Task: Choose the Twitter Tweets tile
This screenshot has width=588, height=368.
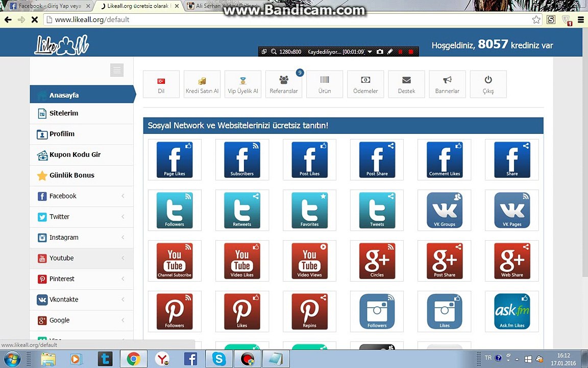Action: point(377,210)
